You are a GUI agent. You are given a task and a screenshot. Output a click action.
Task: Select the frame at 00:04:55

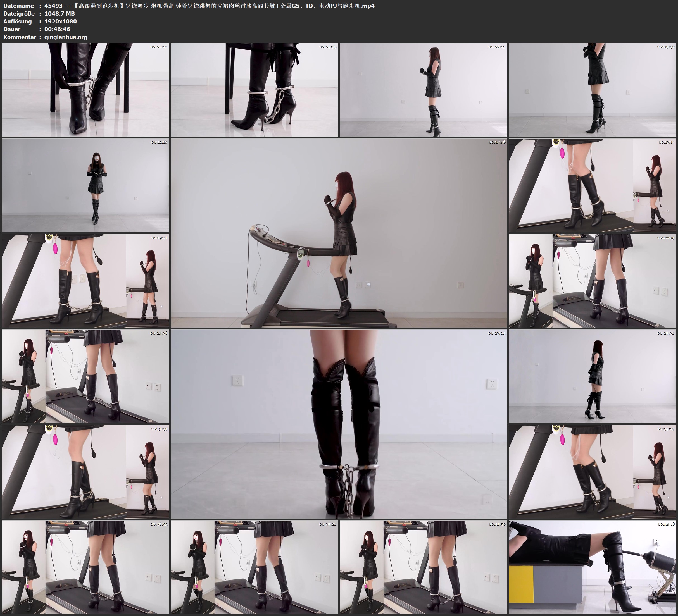click(254, 89)
